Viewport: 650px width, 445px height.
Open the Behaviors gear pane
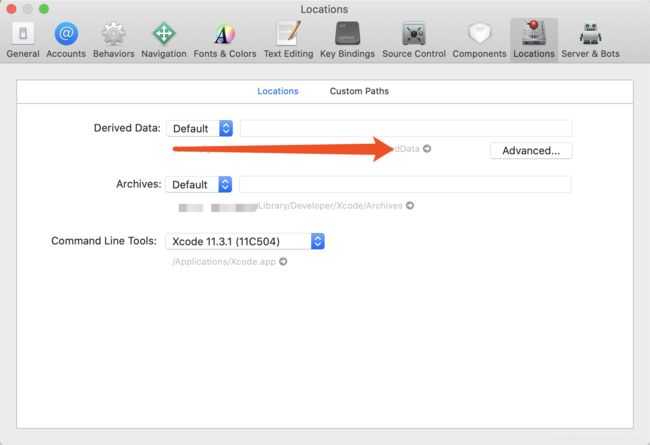[x=114, y=40]
